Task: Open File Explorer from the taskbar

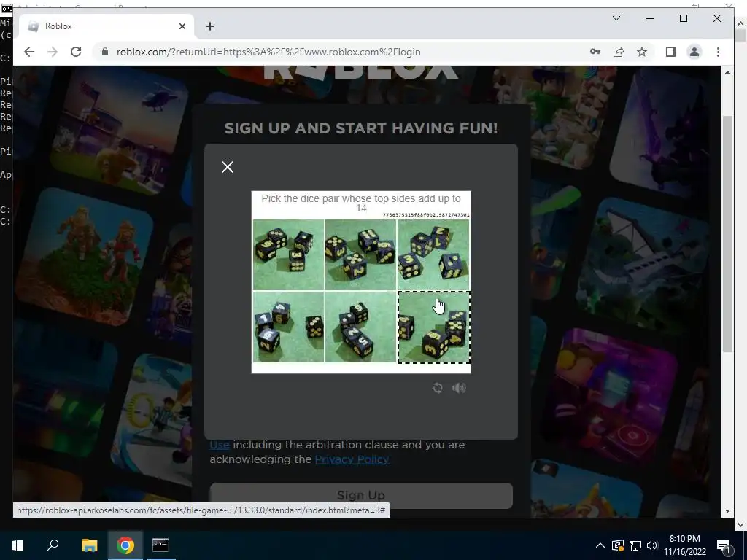Action: (x=89, y=545)
